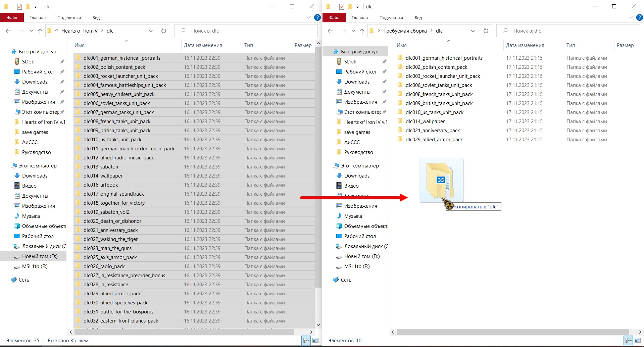Go up one folder level in left window
This screenshot has width=644, height=347.
tap(40, 31)
